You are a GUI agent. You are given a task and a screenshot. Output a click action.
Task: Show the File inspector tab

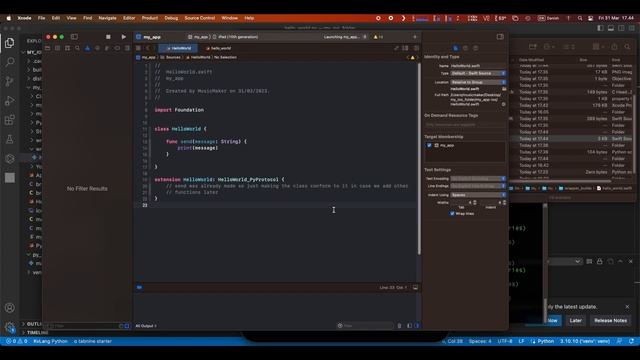(456, 48)
